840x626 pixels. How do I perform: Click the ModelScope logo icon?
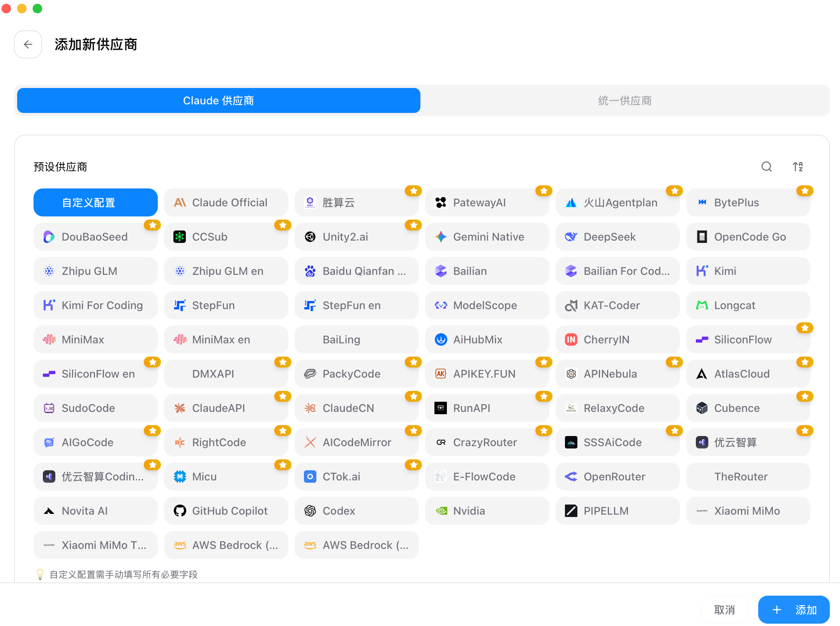(441, 305)
